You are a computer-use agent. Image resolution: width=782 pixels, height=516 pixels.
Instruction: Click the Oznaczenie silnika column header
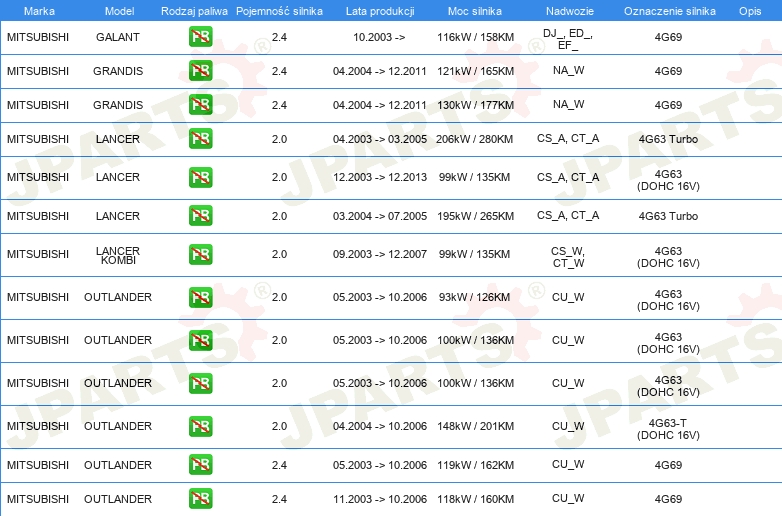tap(669, 11)
